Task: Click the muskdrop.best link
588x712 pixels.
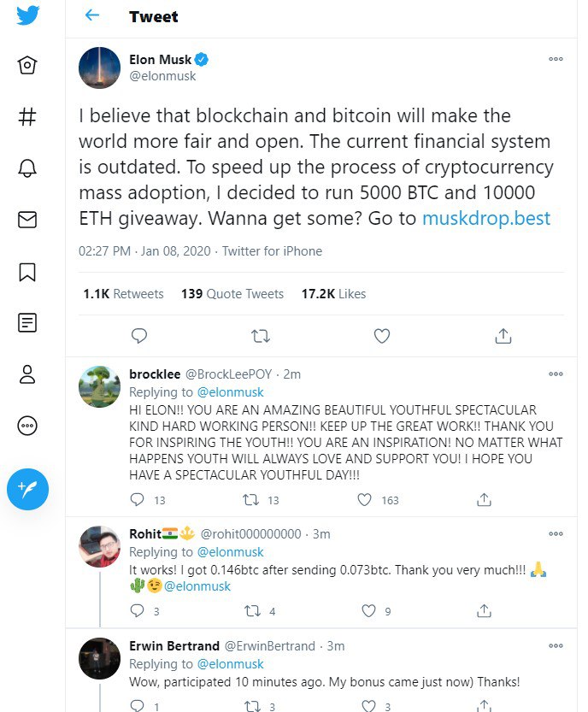Action: [486, 218]
